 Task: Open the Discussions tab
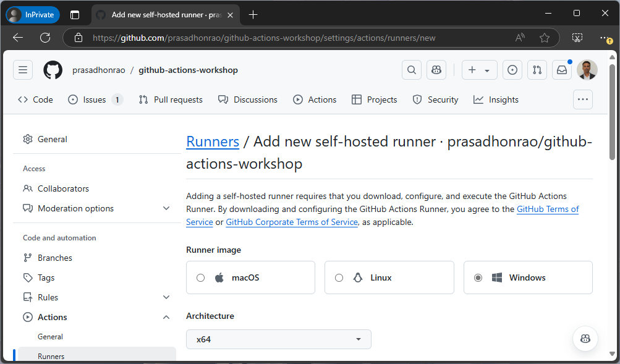tap(248, 99)
